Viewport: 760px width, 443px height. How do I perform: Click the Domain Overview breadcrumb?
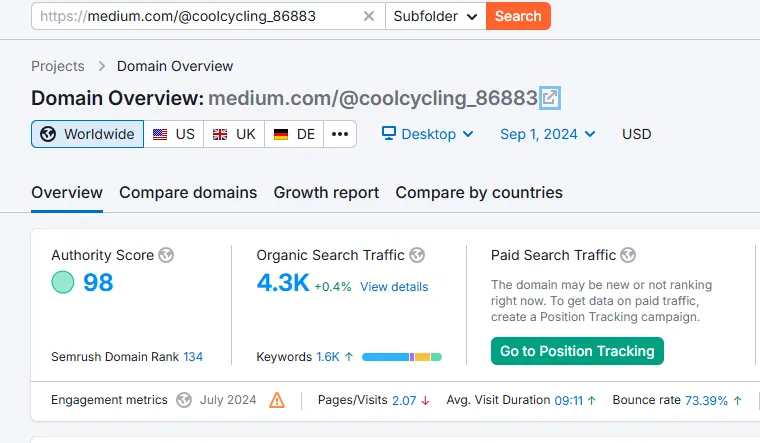click(175, 66)
